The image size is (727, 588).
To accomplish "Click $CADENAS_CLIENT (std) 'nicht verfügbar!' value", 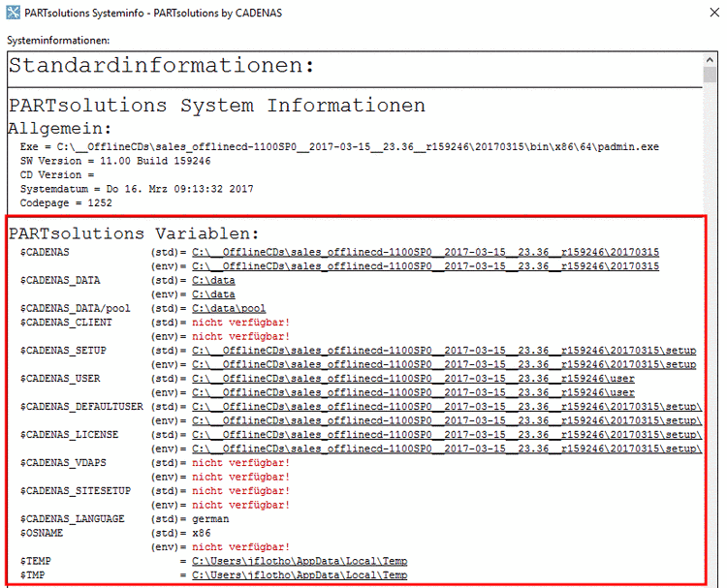I will click(240, 323).
